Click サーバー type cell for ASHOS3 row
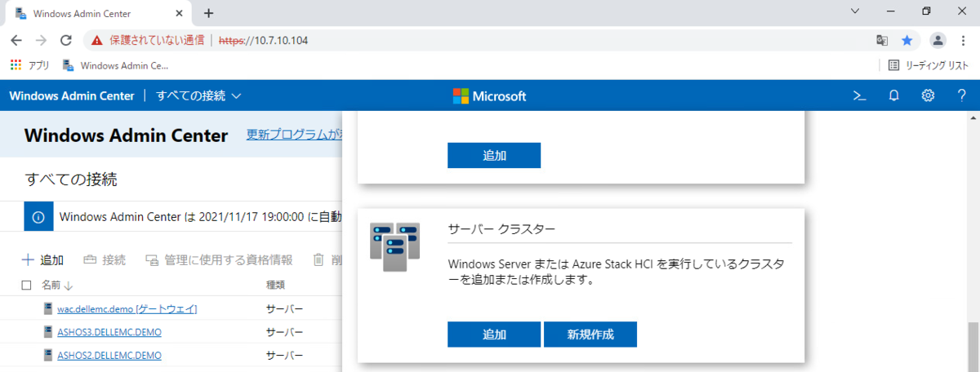Screen dimensions: 980x372 tap(284, 332)
